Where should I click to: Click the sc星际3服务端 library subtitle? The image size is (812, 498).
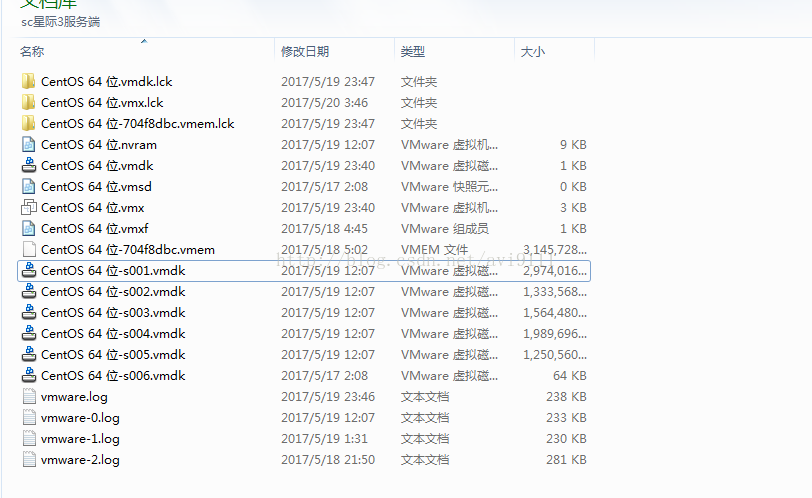(x=61, y=22)
